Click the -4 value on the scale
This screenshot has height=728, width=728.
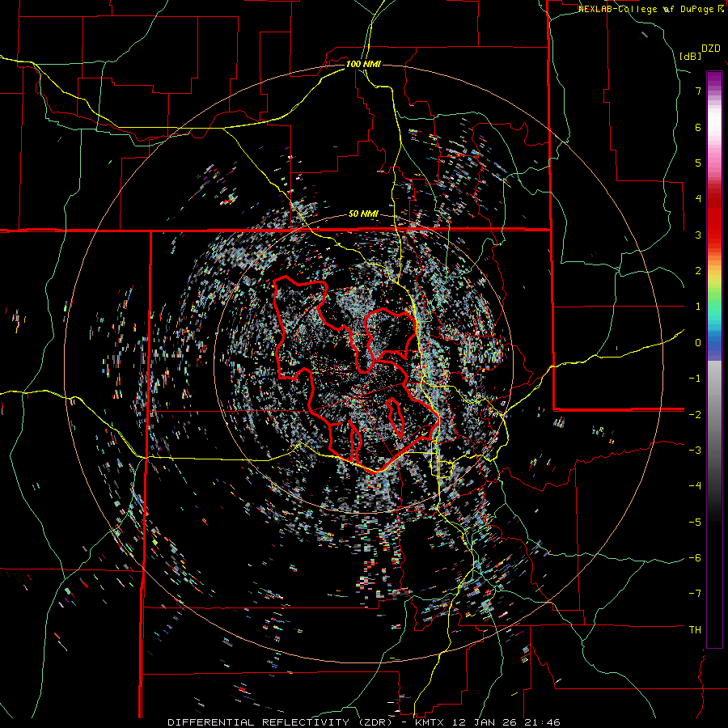click(695, 486)
